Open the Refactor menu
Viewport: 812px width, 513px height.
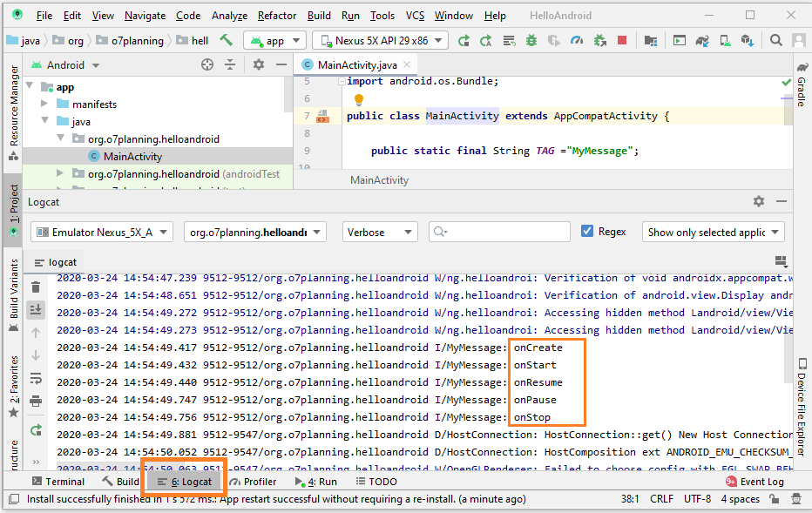click(277, 16)
